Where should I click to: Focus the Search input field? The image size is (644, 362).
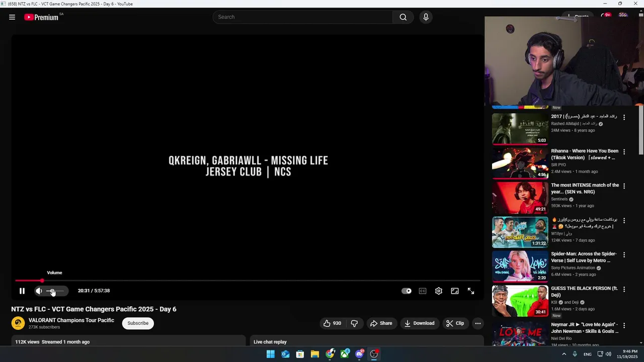[303, 17]
